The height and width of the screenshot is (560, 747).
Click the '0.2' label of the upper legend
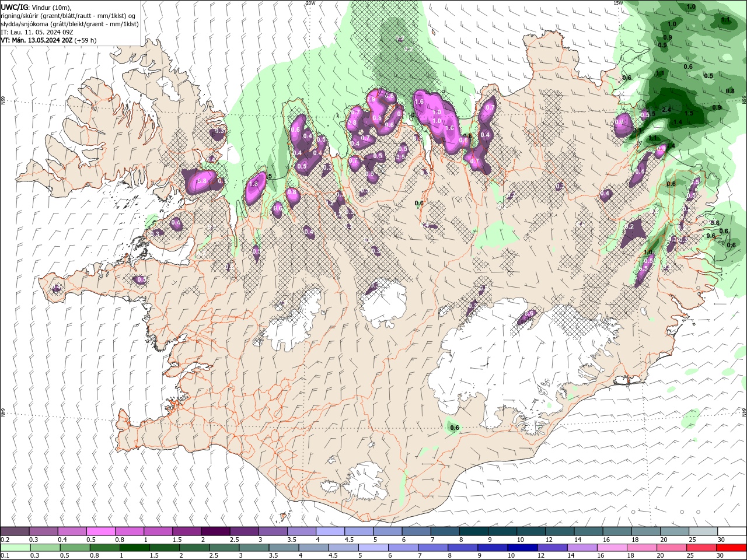point(5,540)
